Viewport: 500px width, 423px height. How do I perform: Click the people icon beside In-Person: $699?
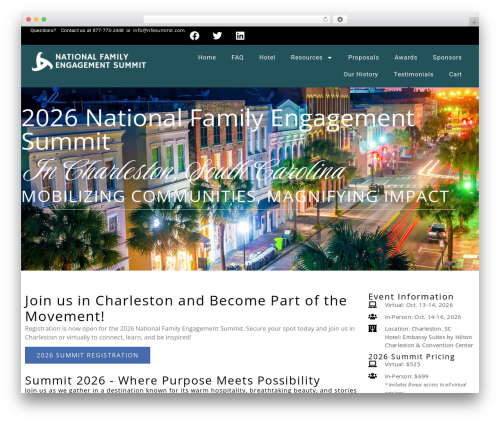pyautogui.click(x=373, y=376)
